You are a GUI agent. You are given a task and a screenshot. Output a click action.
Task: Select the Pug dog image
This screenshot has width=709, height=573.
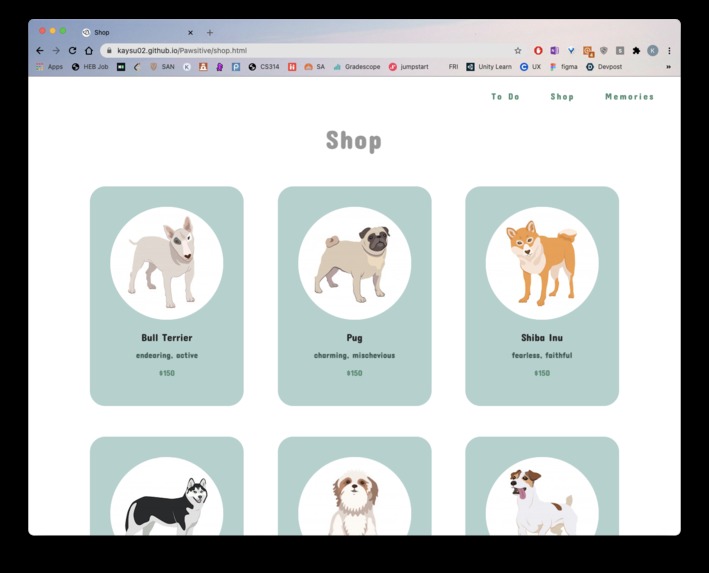coord(354,263)
